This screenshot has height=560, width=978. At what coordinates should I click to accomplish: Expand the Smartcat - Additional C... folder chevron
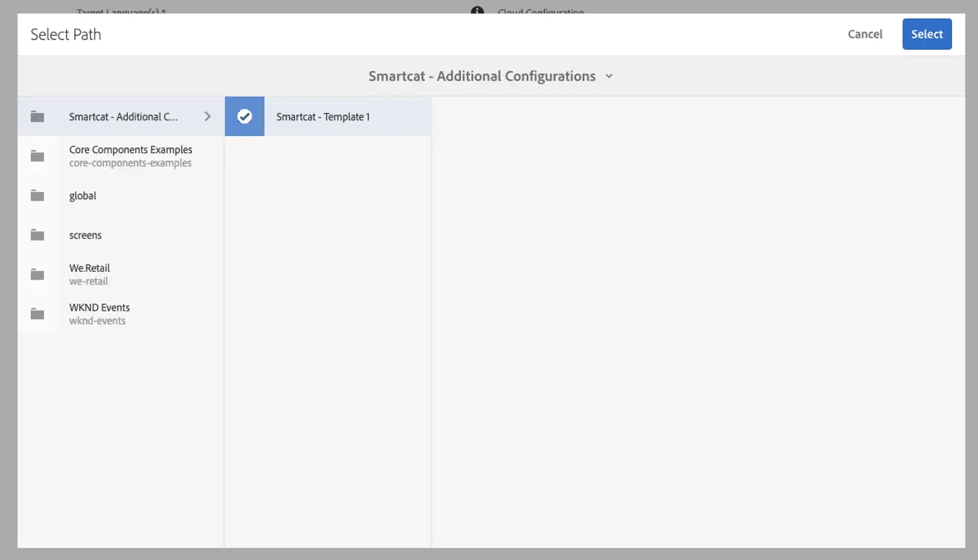click(208, 116)
